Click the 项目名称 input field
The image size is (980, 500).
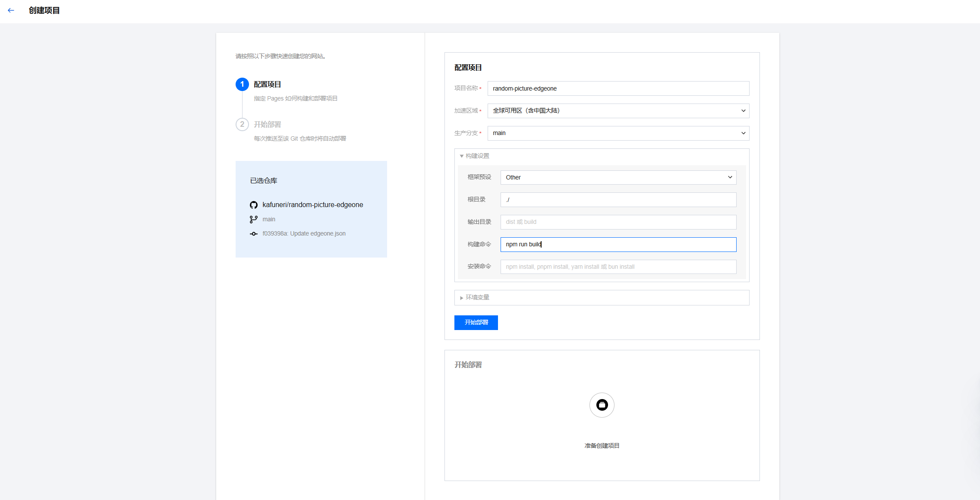[x=618, y=88]
